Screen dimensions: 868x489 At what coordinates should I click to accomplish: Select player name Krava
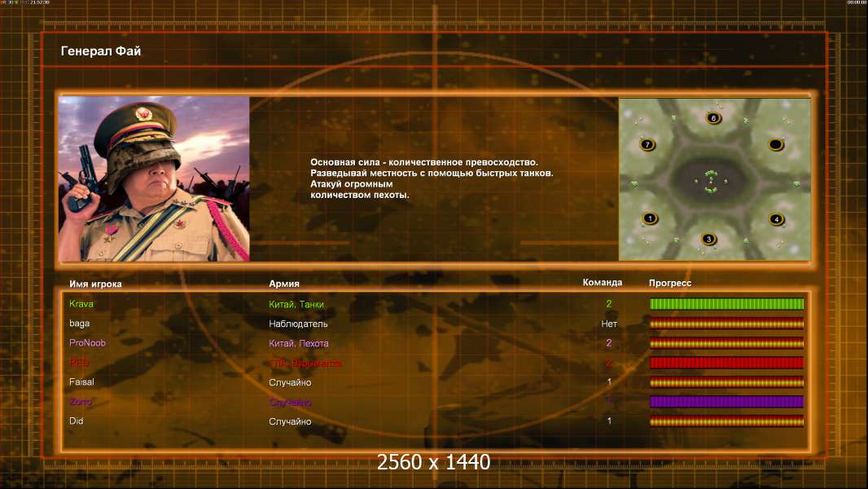[81, 303]
